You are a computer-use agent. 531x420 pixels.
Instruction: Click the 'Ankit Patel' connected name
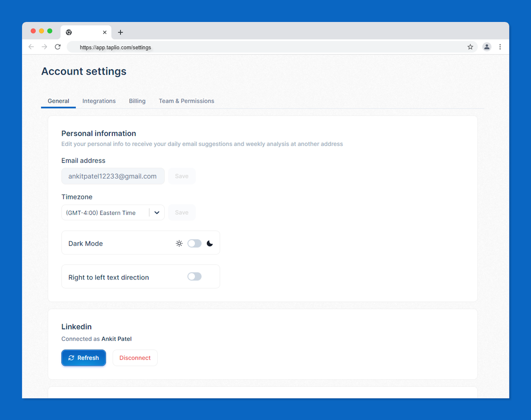tap(116, 339)
